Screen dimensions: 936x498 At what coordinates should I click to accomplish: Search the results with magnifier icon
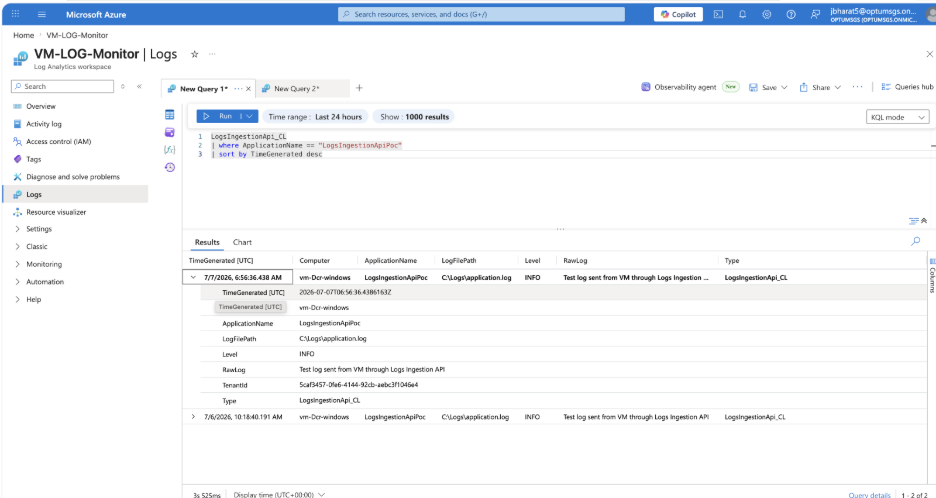pos(916,241)
